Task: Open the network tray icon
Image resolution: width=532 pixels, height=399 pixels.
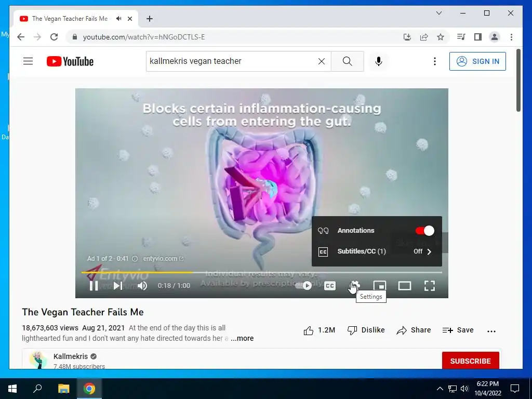Action: pyautogui.click(x=453, y=389)
